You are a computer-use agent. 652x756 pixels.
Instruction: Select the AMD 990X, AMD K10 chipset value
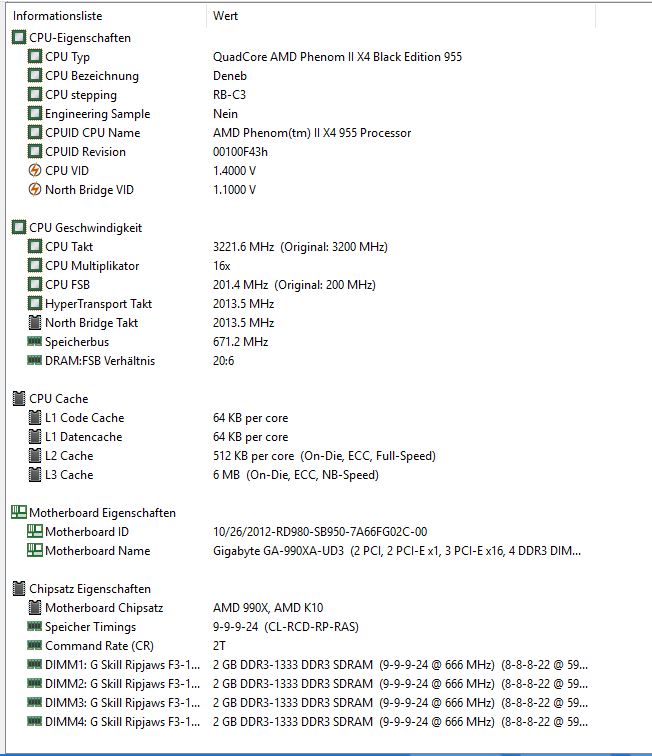coord(268,608)
